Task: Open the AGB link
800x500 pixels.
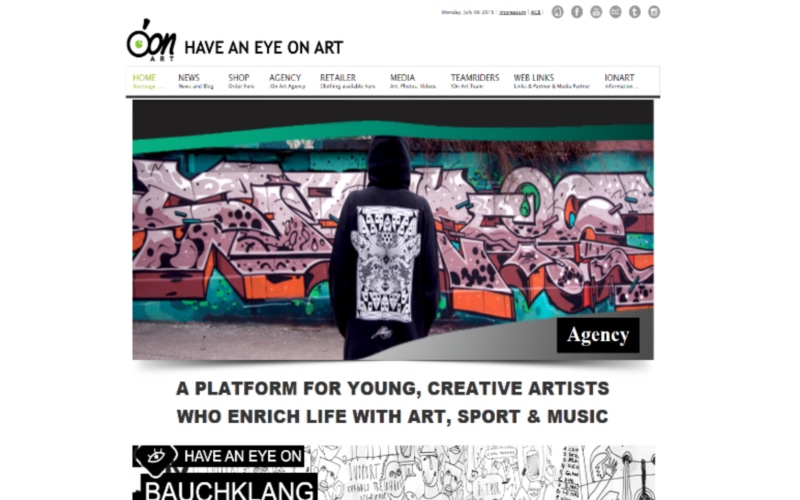Action: (x=536, y=12)
